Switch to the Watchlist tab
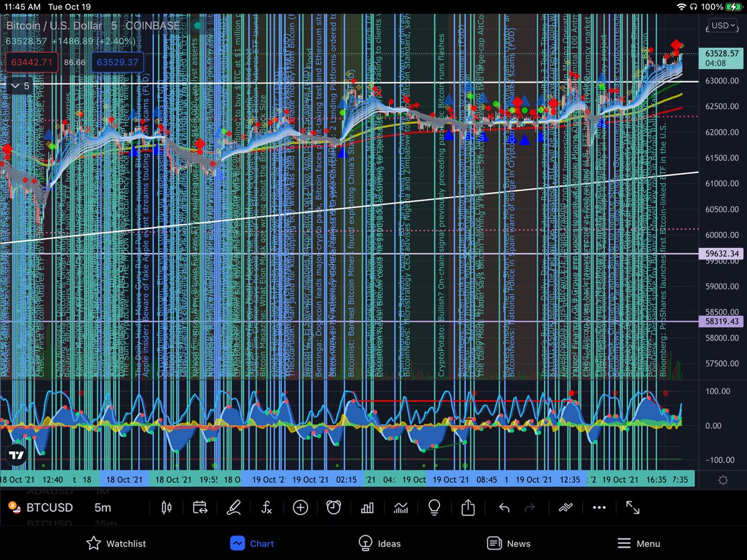 [x=116, y=543]
